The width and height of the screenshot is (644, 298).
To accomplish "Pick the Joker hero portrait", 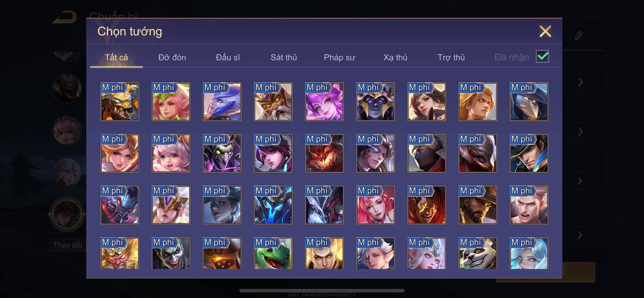I will click(x=171, y=253).
